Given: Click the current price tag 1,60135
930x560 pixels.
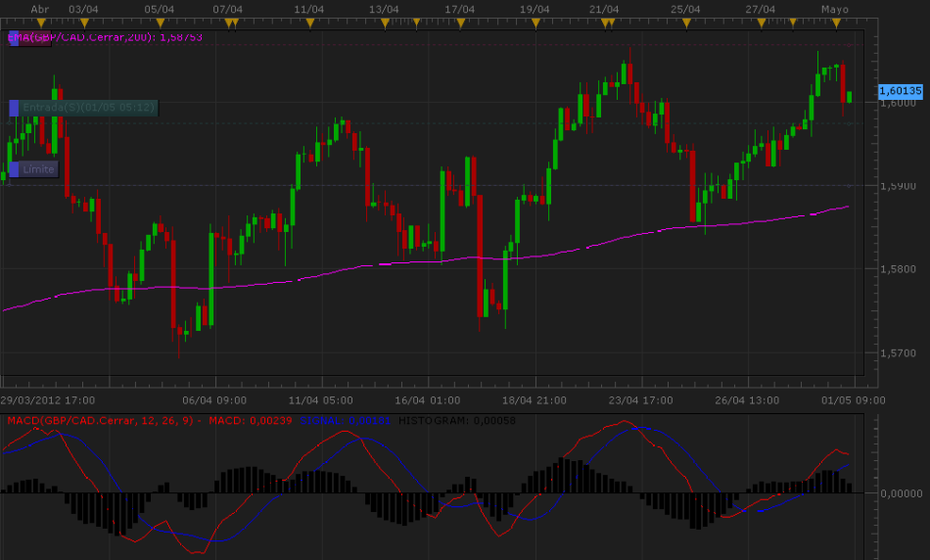Looking at the screenshot, I should 901,91.
